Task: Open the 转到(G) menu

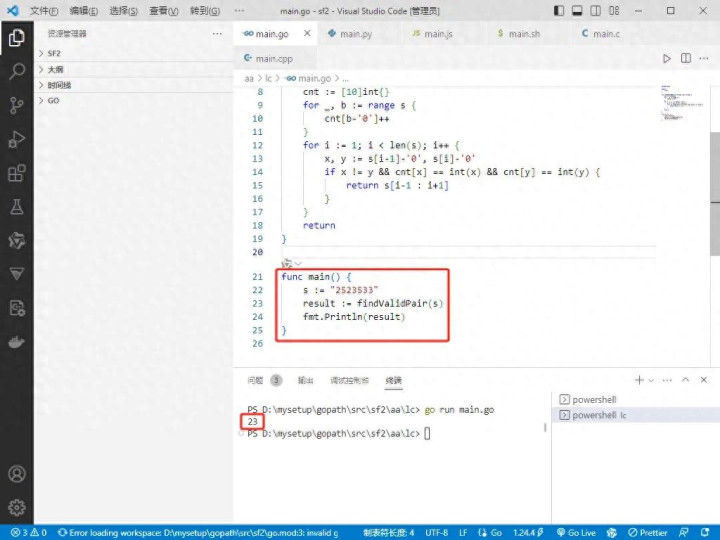Action: click(205, 11)
